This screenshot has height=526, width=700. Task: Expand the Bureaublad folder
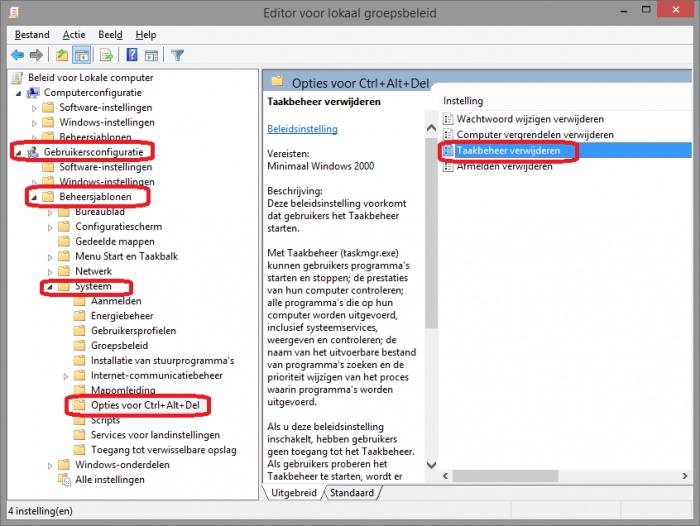point(50,213)
